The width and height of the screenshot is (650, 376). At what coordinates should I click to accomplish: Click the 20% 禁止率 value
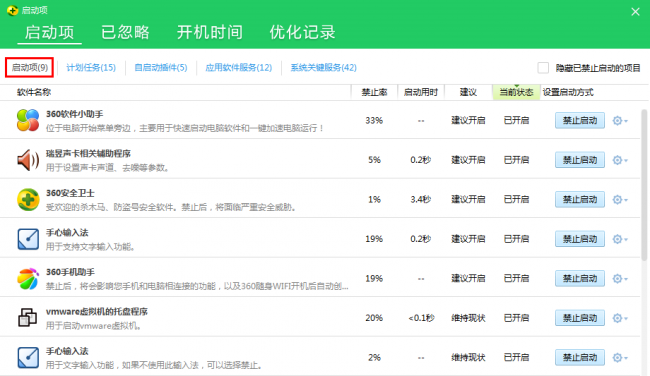(x=374, y=318)
